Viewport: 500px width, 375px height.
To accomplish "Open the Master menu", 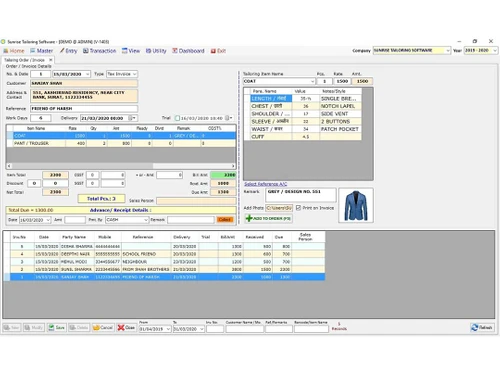I will point(41,51).
